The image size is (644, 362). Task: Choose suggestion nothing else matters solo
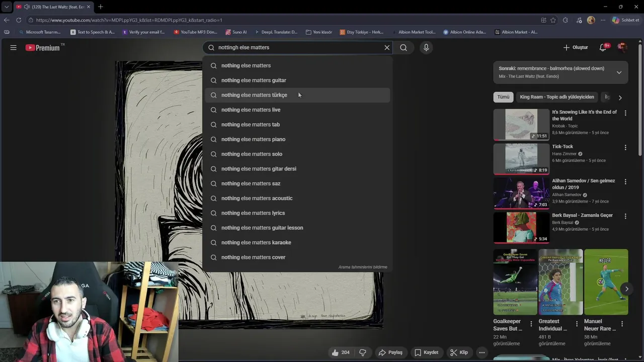coord(297,154)
